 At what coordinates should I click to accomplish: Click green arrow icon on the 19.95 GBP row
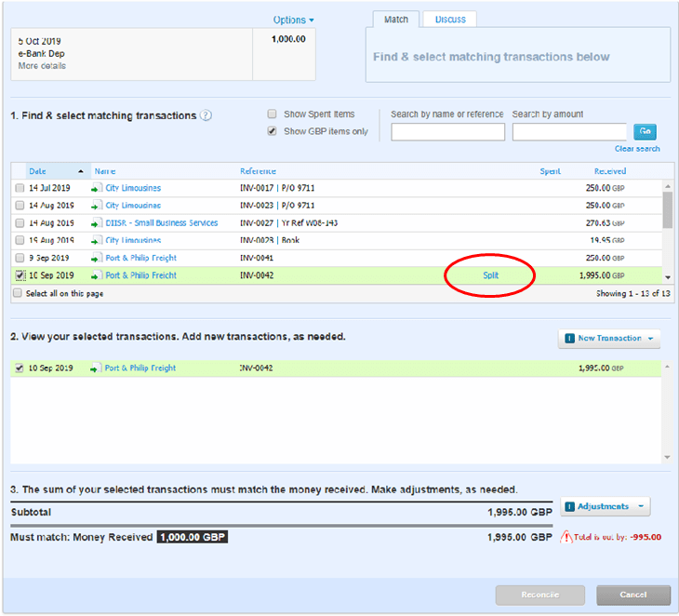pyautogui.click(x=96, y=240)
